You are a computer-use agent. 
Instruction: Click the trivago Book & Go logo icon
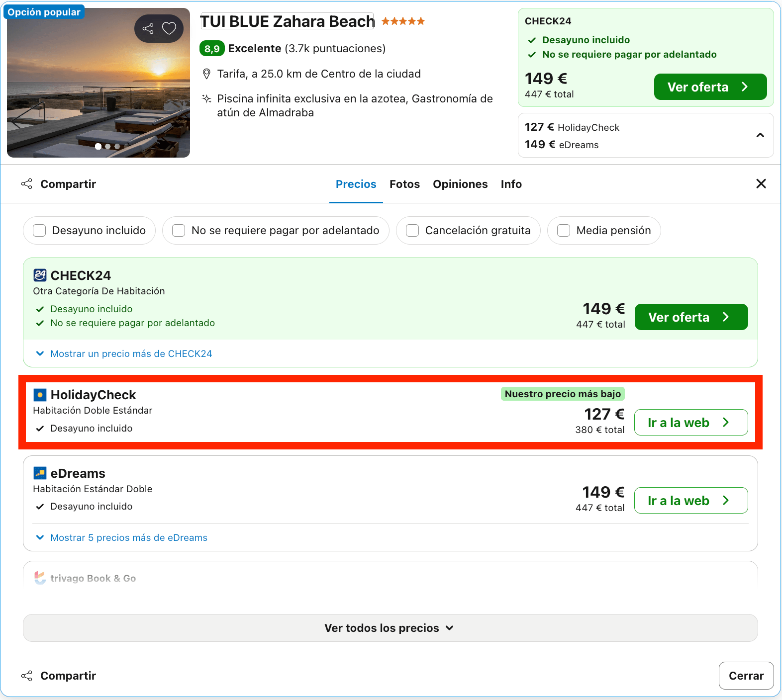(x=40, y=578)
